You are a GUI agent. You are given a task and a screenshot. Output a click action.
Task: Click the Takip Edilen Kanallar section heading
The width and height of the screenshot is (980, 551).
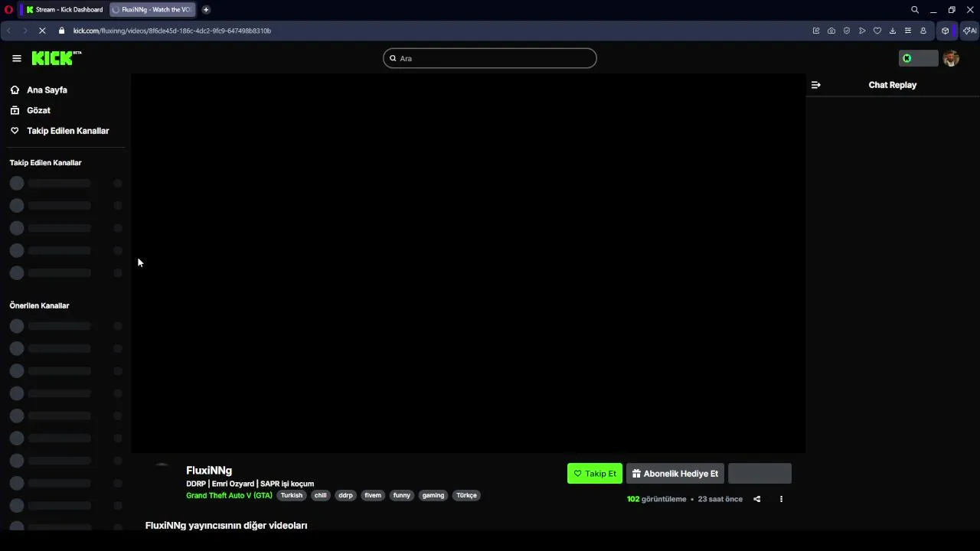[x=45, y=162]
